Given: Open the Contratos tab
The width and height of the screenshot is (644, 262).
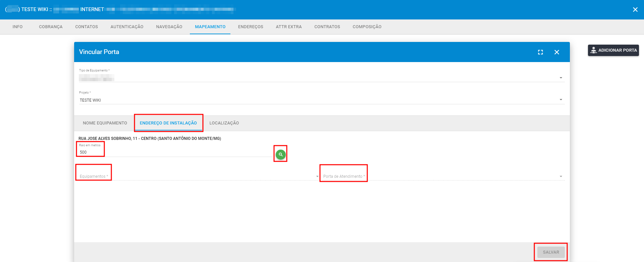Looking at the screenshot, I should click(x=327, y=27).
